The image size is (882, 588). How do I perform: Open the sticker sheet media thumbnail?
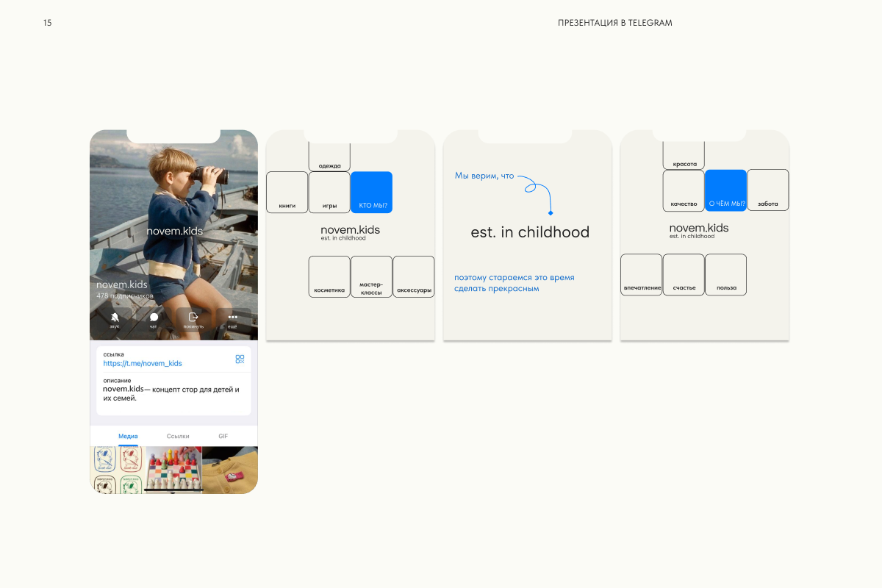pos(118,470)
